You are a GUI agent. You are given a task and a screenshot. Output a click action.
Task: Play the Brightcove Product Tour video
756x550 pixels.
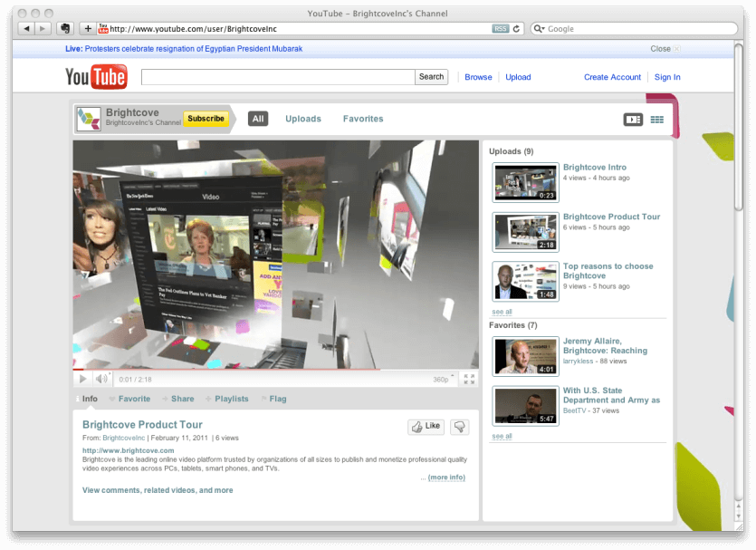click(83, 380)
